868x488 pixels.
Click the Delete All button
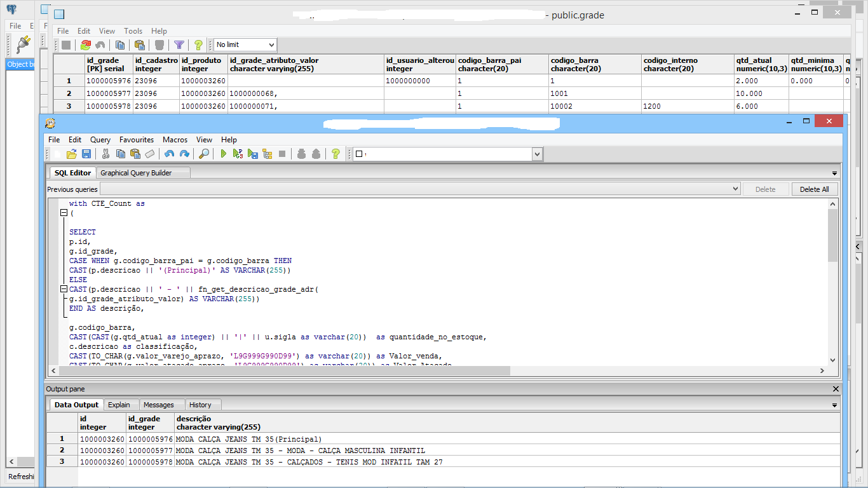[814, 189]
